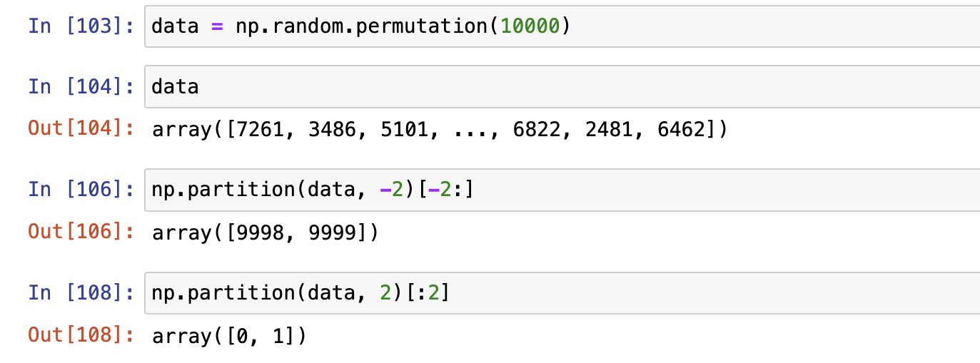Image resolution: width=980 pixels, height=363 pixels.
Task: Click the np.random.permutation code cell
Action: click(562, 26)
